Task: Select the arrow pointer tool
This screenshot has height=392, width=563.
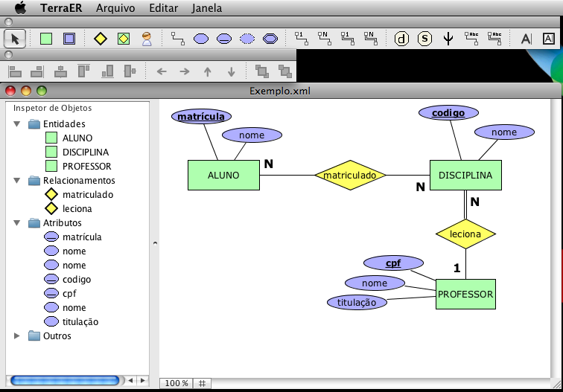Action: tap(13, 38)
